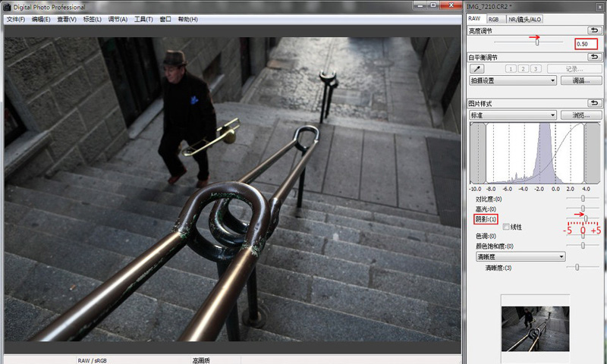This screenshot has height=364, width=607.
Task: Toggle the 线性 linear checkbox
Action: point(505,227)
